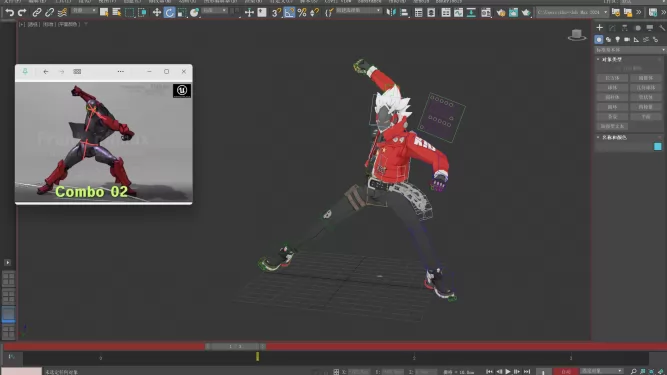This screenshot has width=667, height=375.
Task: Click the cyan object color swatch
Action: 658,147
